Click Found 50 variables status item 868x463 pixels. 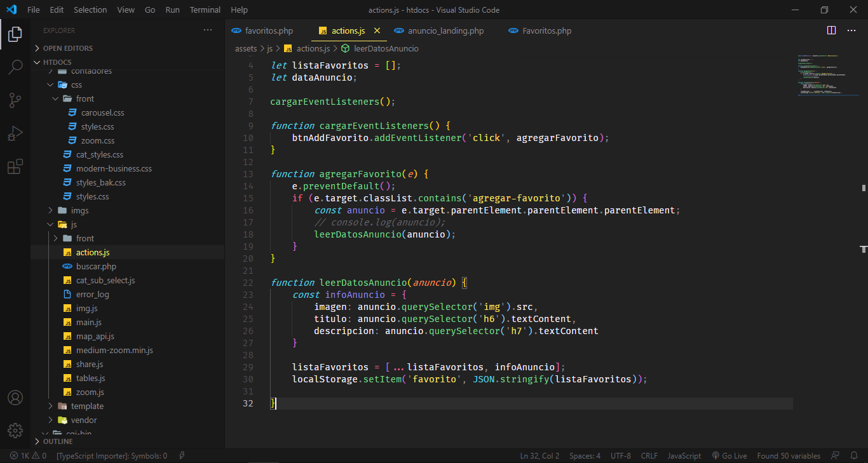[789, 455]
